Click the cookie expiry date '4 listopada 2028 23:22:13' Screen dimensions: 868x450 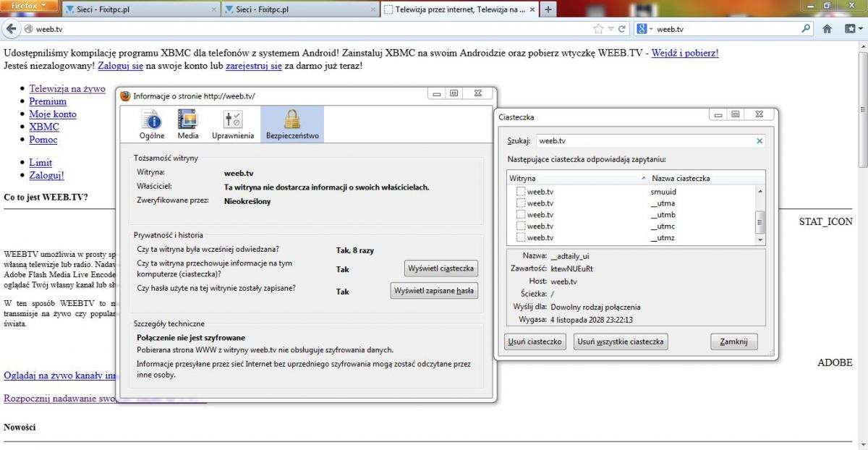coord(591,319)
